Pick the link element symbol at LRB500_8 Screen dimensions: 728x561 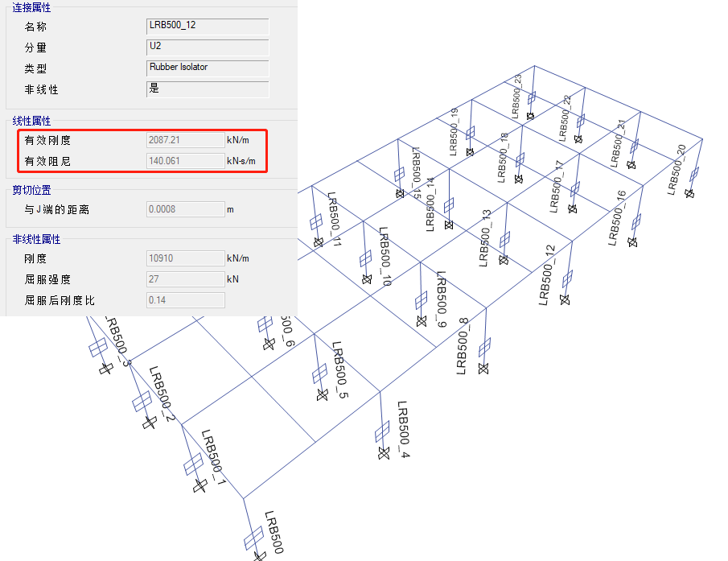point(484,347)
